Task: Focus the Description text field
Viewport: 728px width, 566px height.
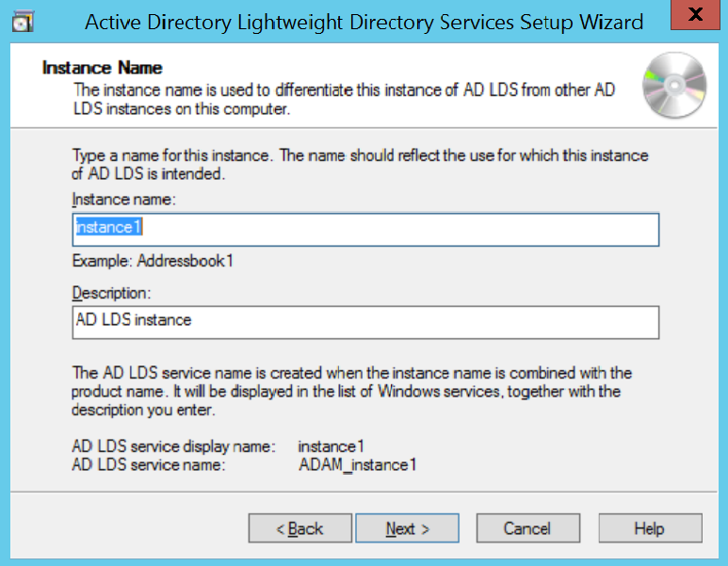Action: tap(365, 321)
